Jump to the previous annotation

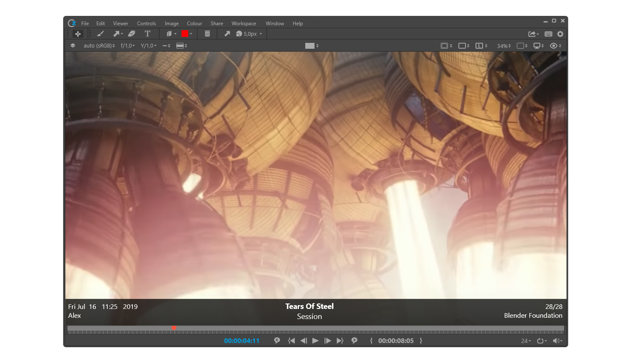[x=277, y=340]
